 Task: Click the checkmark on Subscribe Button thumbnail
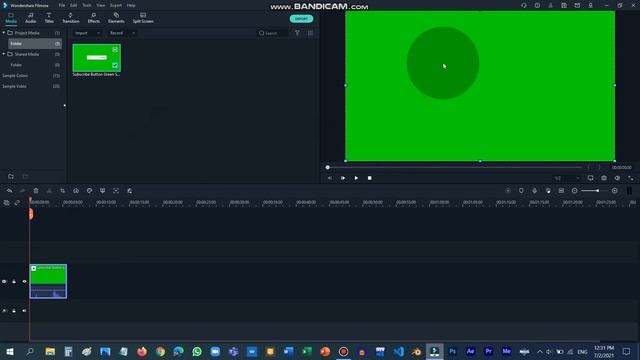(x=115, y=65)
